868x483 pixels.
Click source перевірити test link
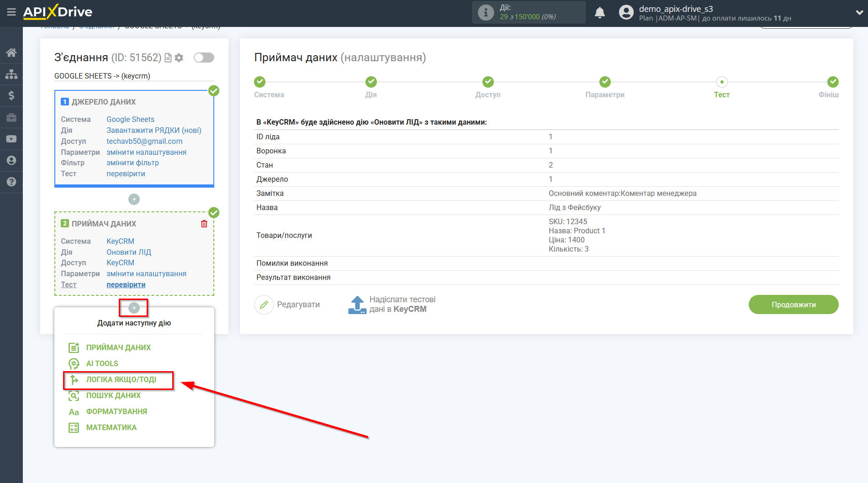126,173
